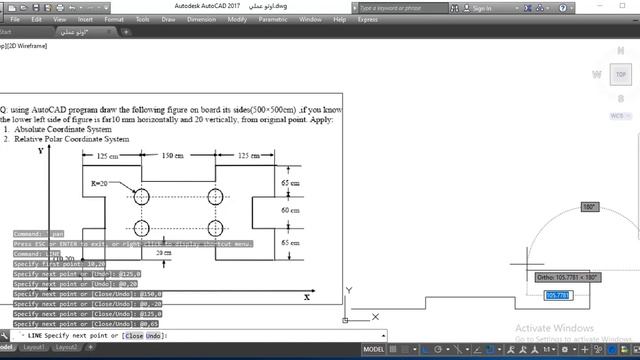Open the 1:1 annotation scale dropdown
Image resolution: width=640 pixels, height=360 pixels.
coord(549,349)
